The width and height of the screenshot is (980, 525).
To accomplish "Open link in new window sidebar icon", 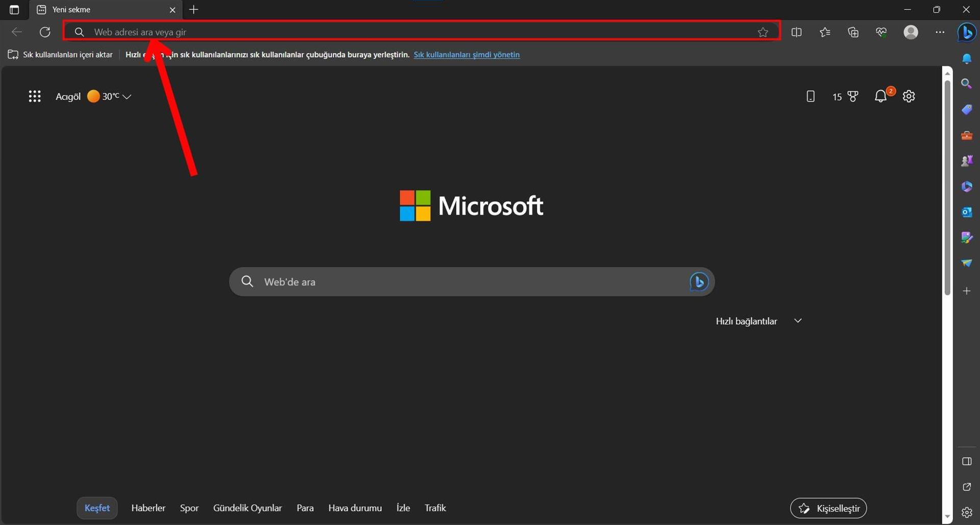I will [x=967, y=487].
